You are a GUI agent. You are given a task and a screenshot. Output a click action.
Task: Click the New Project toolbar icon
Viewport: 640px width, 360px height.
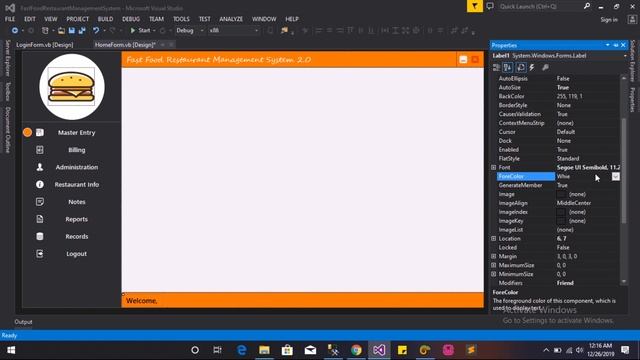[x=45, y=31]
